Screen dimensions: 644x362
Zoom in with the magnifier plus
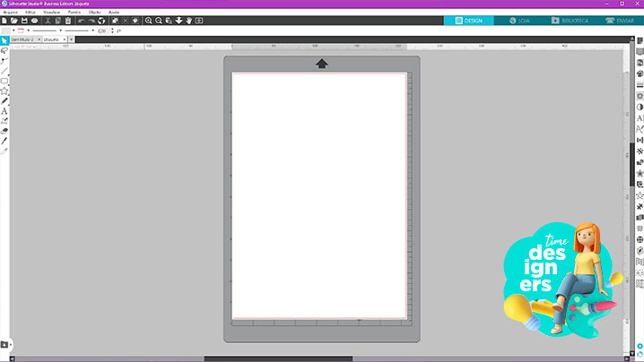(x=148, y=21)
